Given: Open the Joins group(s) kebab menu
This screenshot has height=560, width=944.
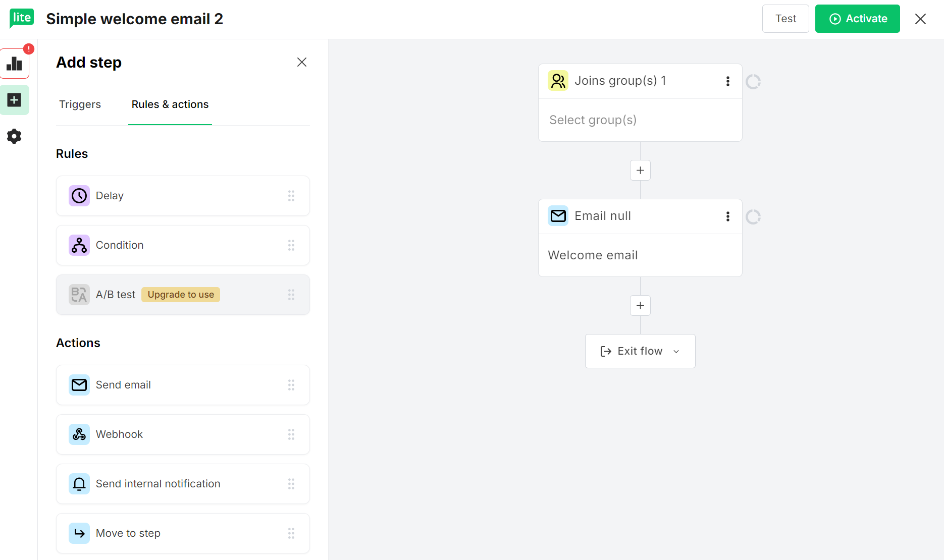Looking at the screenshot, I should (x=727, y=81).
